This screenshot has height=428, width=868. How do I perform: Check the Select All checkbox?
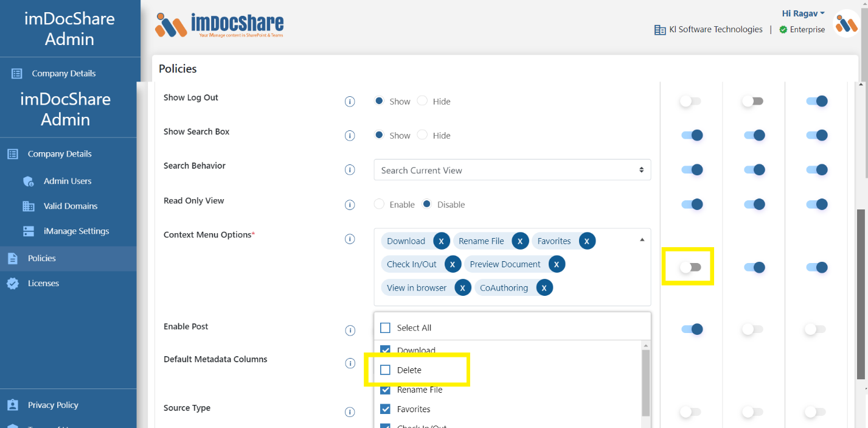click(385, 328)
